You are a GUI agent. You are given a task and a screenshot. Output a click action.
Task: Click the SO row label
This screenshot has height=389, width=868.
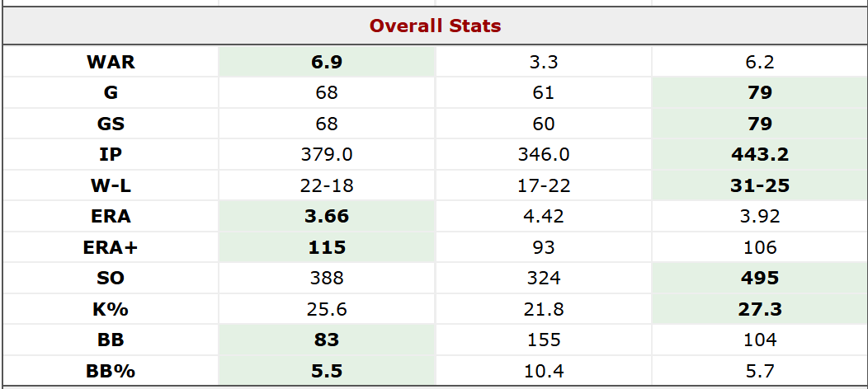[x=110, y=279]
